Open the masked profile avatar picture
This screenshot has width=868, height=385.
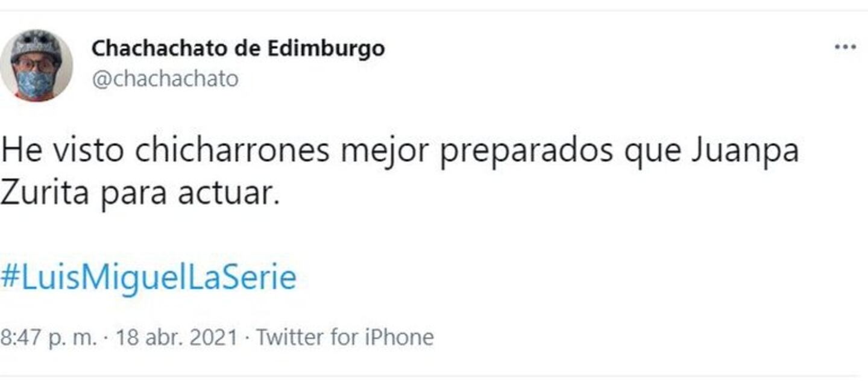[36, 66]
